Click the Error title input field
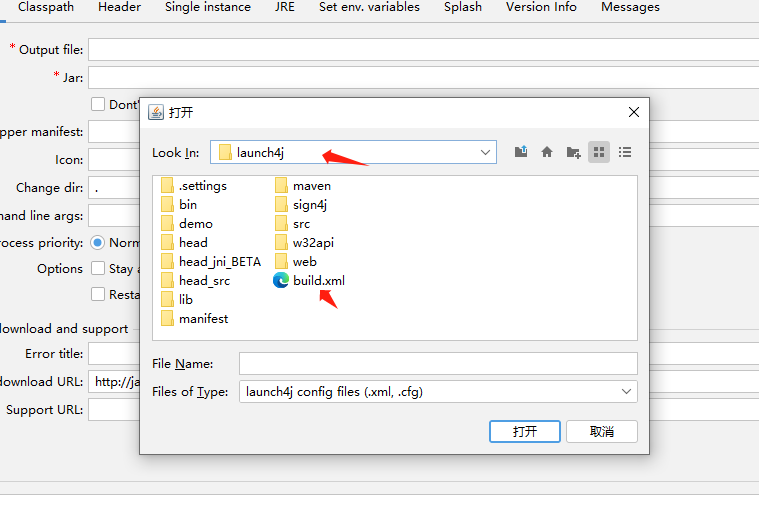This screenshot has width=759, height=518. click(x=114, y=354)
